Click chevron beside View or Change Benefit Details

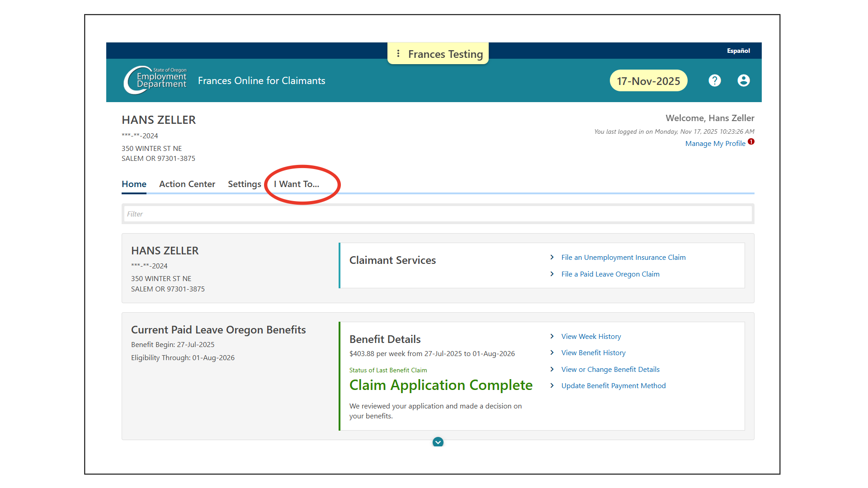pos(552,369)
